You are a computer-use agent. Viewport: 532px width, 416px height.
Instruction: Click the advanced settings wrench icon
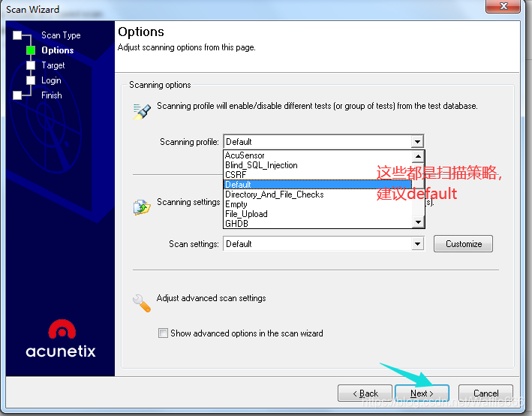pyautogui.click(x=142, y=303)
